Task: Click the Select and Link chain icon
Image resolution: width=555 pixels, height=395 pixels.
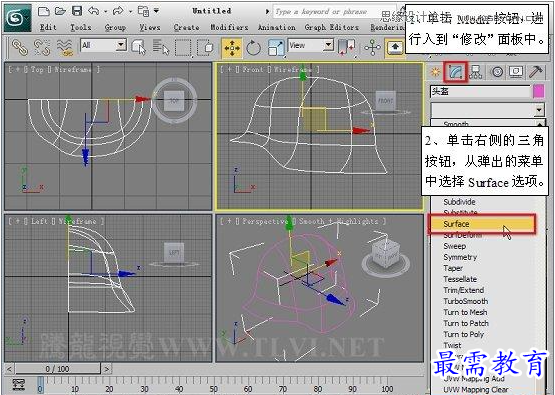Action: 20,47
